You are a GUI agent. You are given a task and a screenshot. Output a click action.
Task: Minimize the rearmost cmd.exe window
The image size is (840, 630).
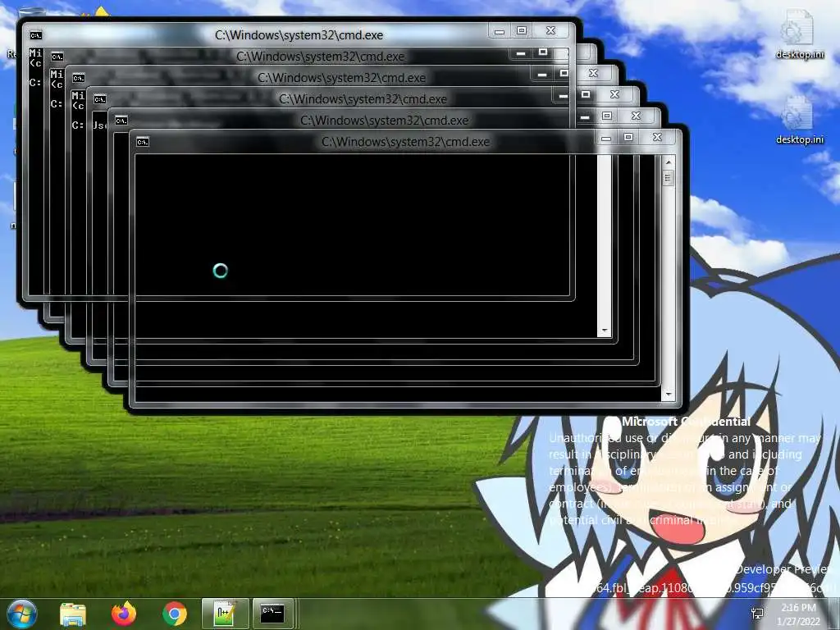500,31
